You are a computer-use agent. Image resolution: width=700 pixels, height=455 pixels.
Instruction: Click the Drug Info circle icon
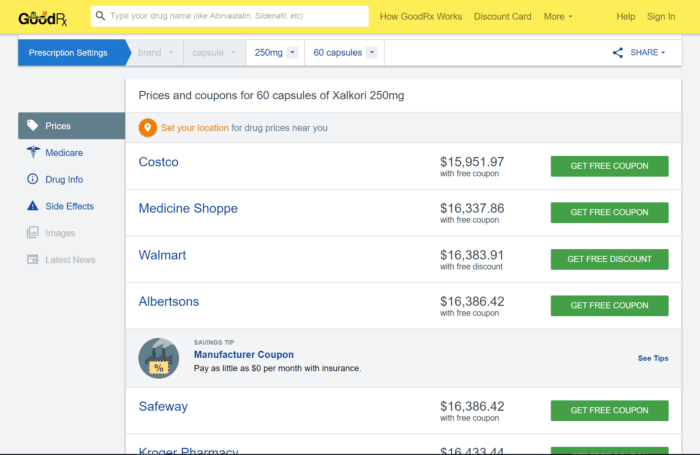tap(33, 179)
